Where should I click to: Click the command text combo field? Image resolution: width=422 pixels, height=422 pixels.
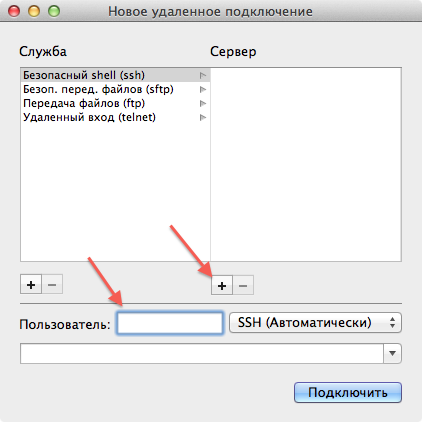tap(202, 353)
